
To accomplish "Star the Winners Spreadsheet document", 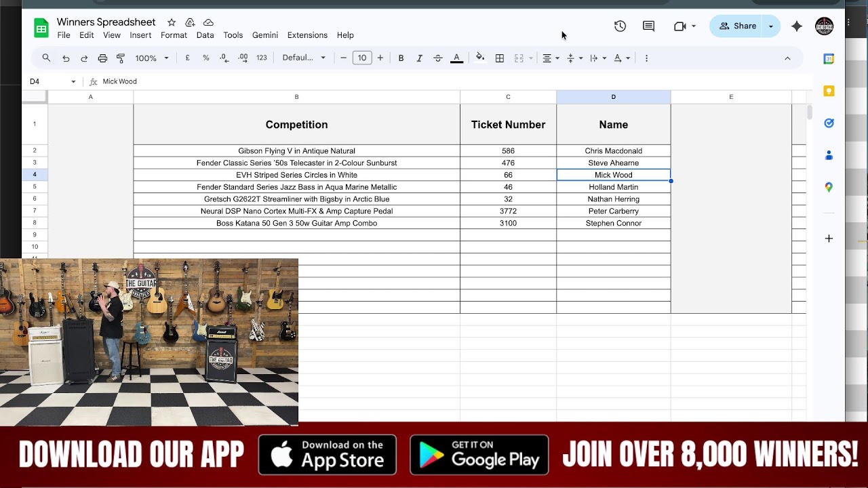I will (172, 22).
